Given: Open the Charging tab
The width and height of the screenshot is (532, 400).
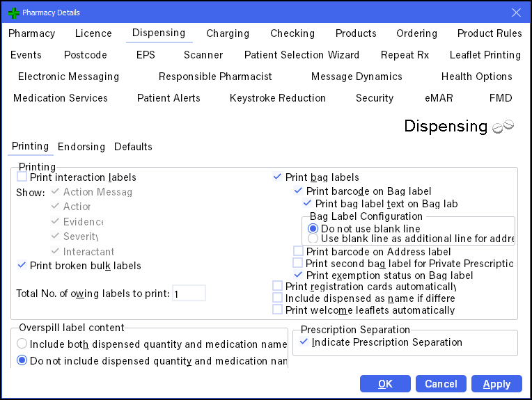Looking at the screenshot, I should [x=227, y=33].
